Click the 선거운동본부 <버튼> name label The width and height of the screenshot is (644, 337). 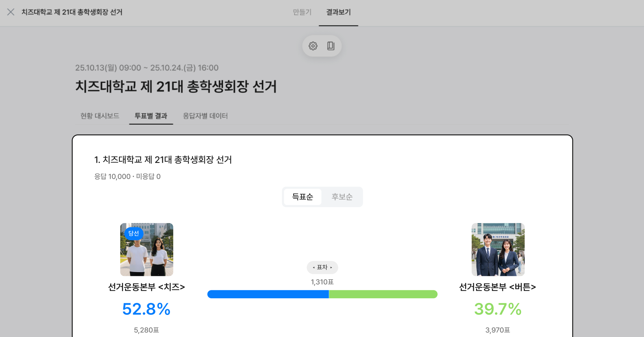click(x=497, y=287)
